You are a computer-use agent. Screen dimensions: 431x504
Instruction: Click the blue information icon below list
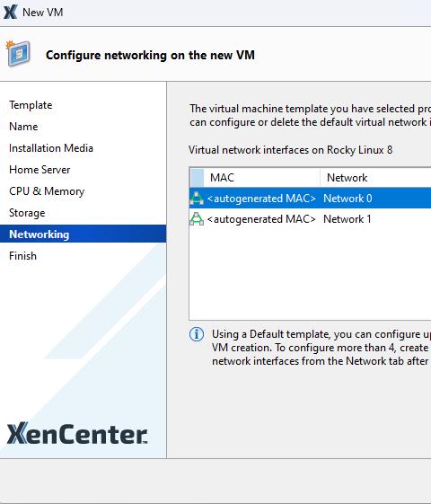point(197,334)
